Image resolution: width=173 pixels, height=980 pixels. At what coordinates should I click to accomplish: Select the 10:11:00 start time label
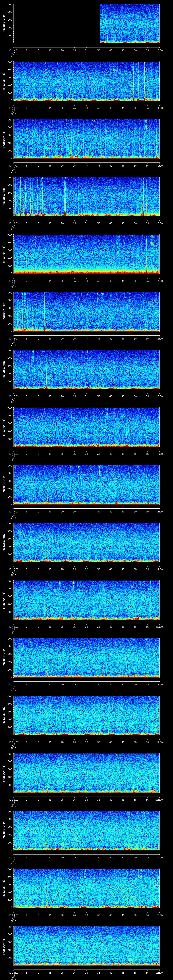pyautogui.click(x=13, y=166)
